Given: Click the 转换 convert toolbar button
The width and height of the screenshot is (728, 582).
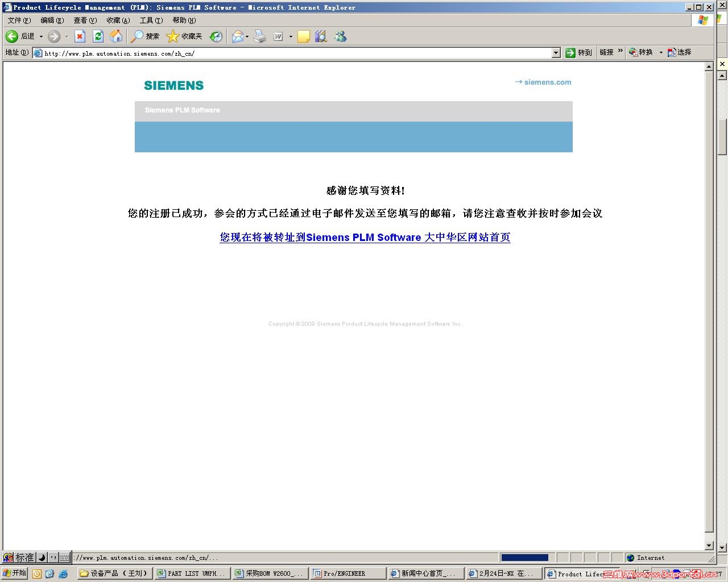Looking at the screenshot, I should tap(641, 52).
